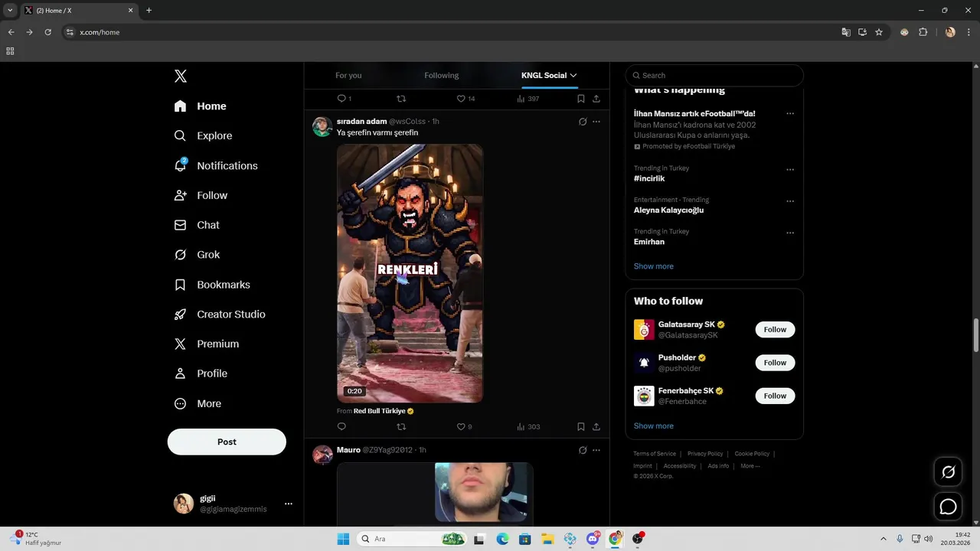Bookmark sıradan adam's post
The width and height of the screenshot is (980, 551).
[581, 427]
